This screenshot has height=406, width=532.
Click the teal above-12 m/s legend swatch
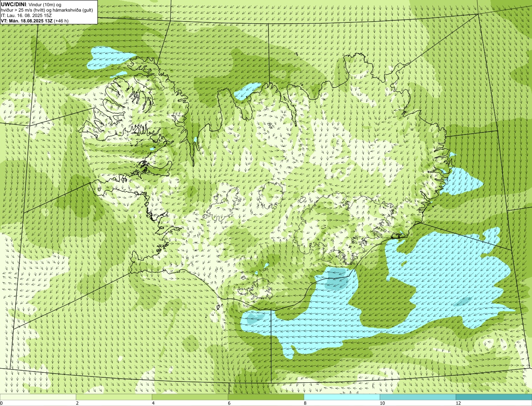494,397
